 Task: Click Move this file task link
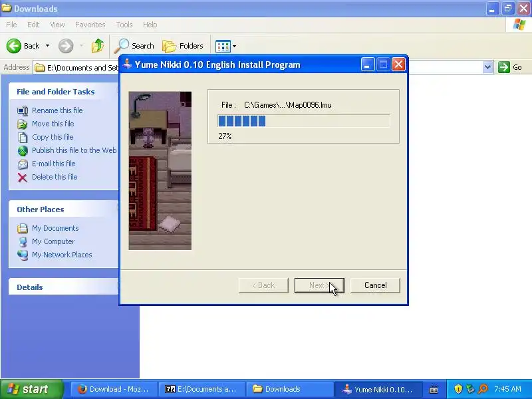(x=53, y=124)
